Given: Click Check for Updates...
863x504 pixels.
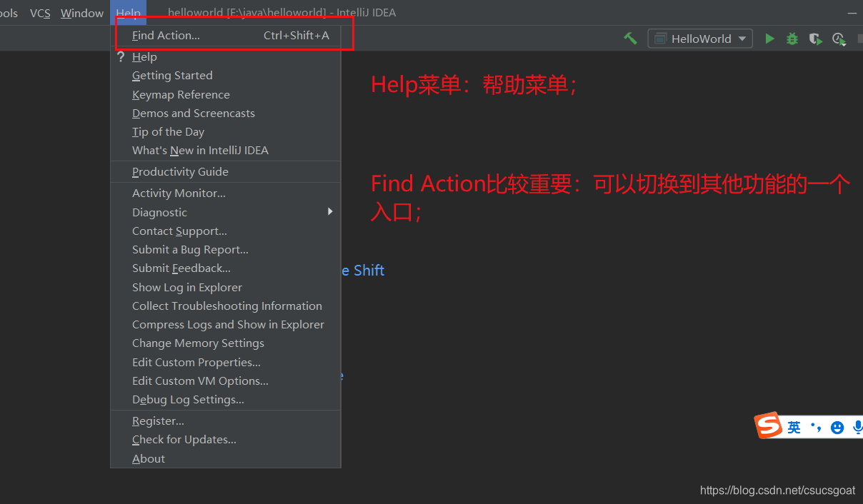Looking at the screenshot, I should coord(226,440).
